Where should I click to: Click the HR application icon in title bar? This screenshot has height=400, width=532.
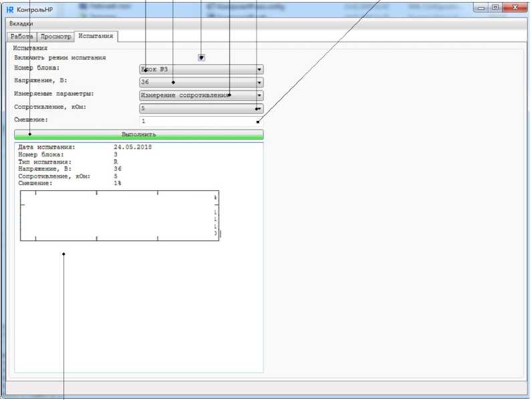pos(10,10)
